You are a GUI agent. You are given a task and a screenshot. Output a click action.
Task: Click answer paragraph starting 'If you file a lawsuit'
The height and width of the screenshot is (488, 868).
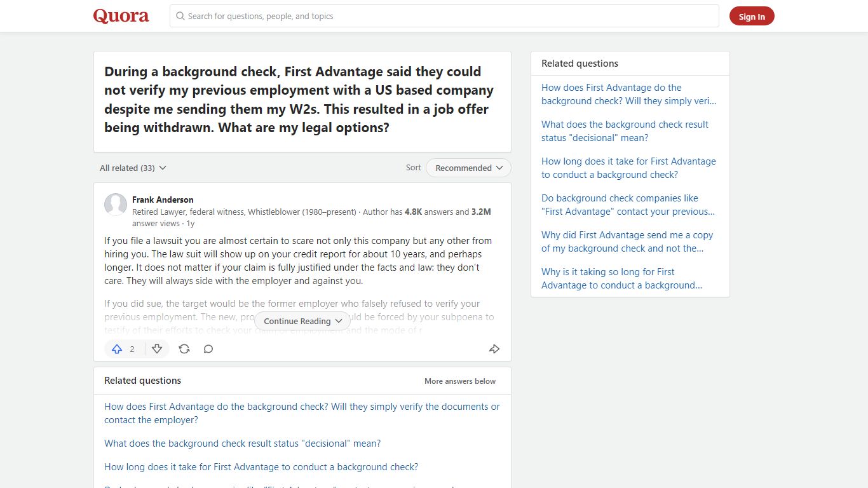298,261
